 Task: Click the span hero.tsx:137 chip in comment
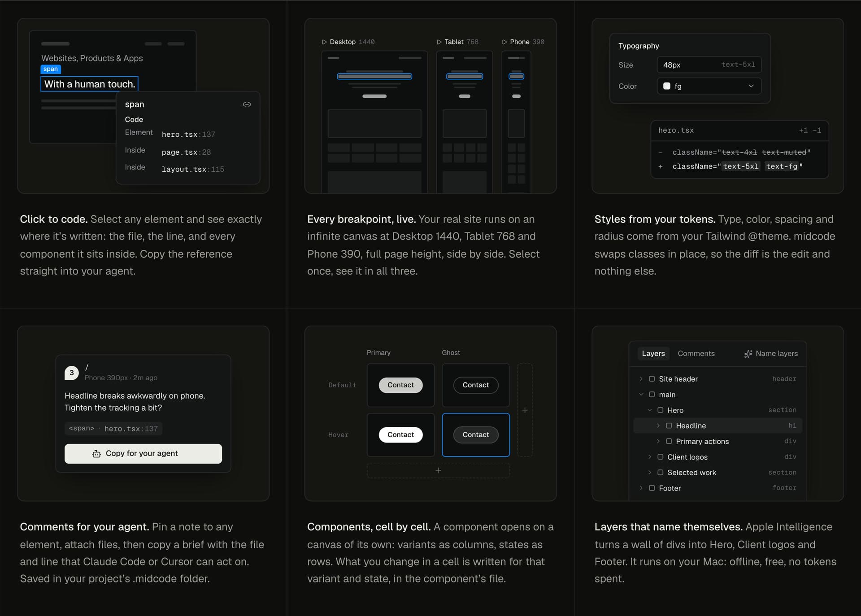tap(113, 429)
